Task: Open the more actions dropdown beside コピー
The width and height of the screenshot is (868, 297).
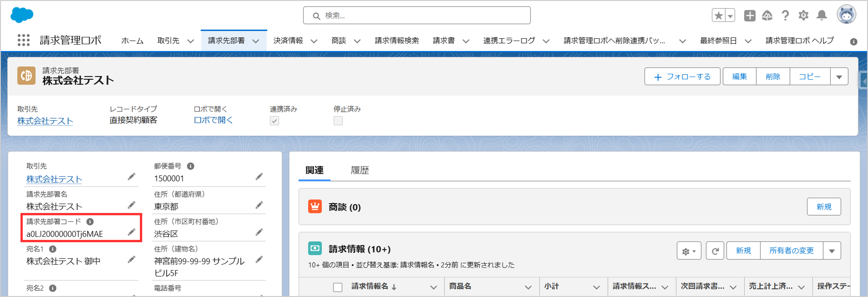Action: pos(839,77)
